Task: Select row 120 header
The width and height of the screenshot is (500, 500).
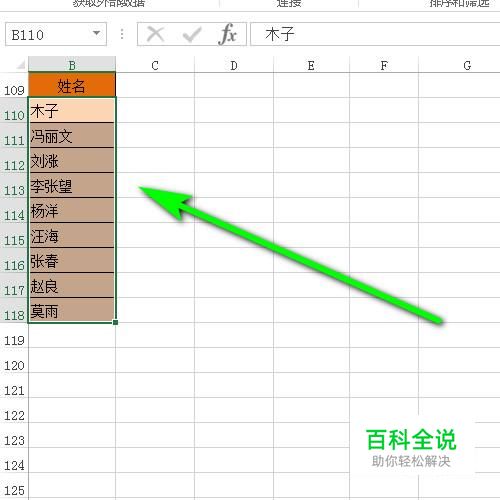Action: click(14, 360)
